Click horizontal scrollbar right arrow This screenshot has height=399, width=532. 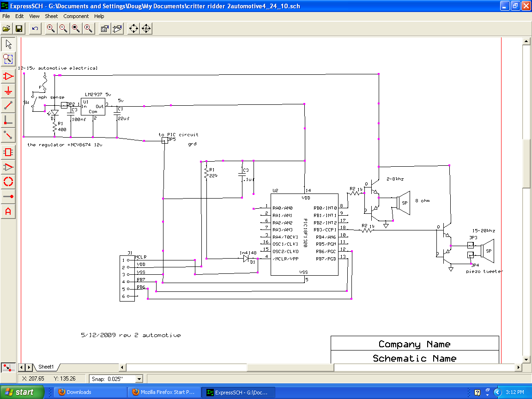click(518, 367)
